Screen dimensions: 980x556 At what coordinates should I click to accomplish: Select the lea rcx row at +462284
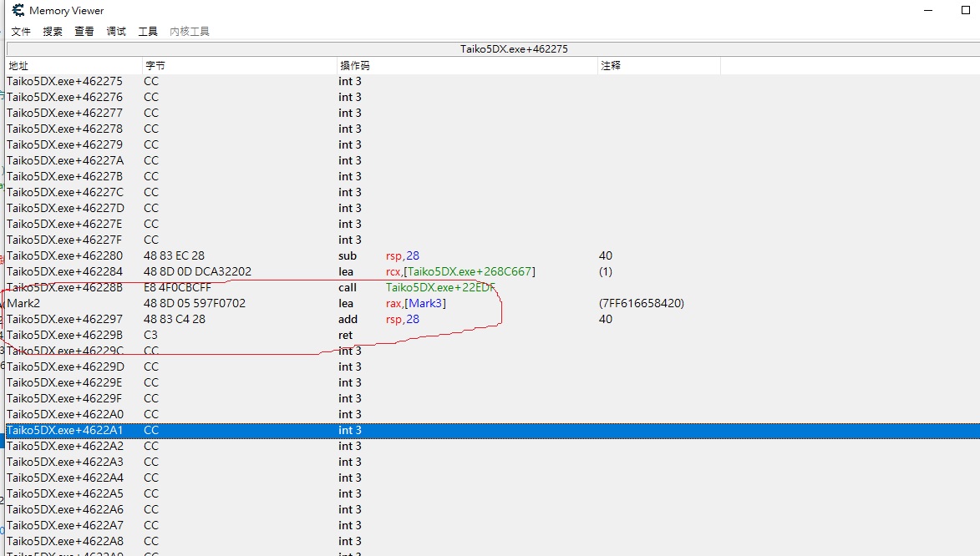[251, 272]
